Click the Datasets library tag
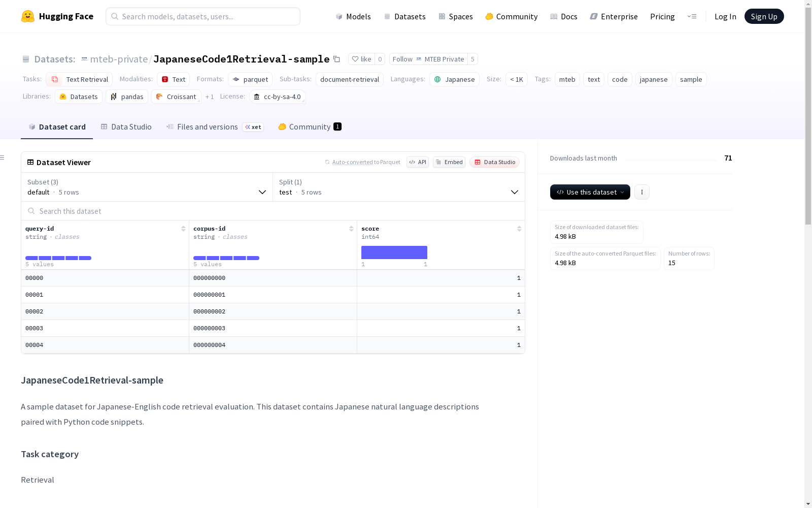Image resolution: width=812 pixels, height=508 pixels. (x=79, y=97)
